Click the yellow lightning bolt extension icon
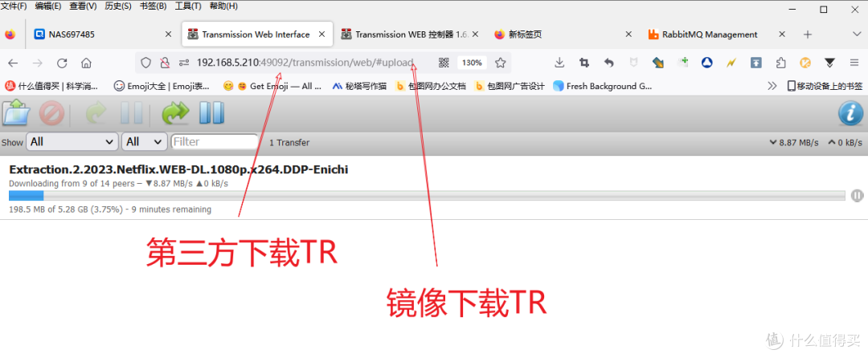 tap(731, 63)
